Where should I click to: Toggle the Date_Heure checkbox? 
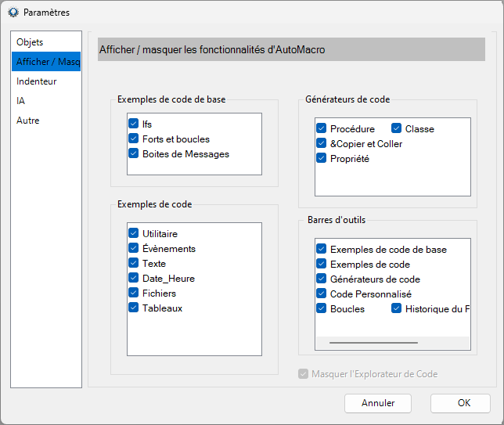click(x=133, y=278)
